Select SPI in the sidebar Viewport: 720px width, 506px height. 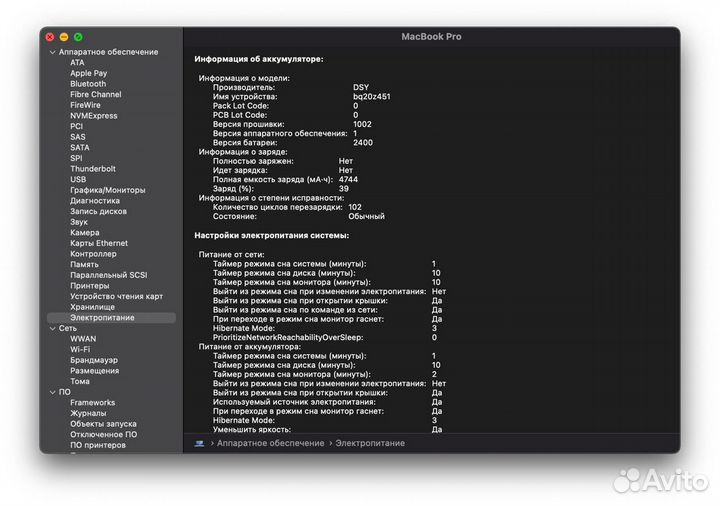tap(76, 158)
